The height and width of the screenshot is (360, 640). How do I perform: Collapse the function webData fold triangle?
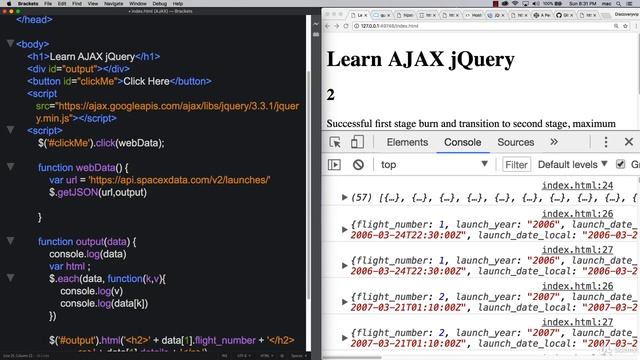11,167
